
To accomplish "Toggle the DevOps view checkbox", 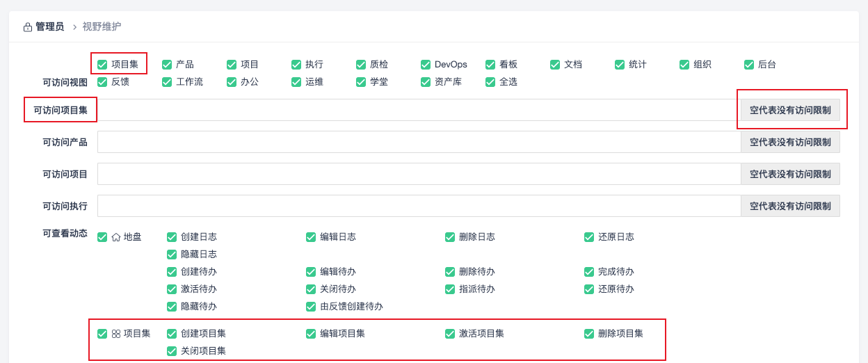I will [x=426, y=65].
